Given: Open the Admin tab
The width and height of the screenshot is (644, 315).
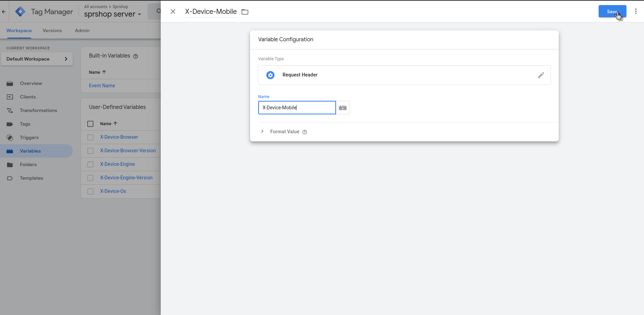Looking at the screenshot, I should (82, 30).
